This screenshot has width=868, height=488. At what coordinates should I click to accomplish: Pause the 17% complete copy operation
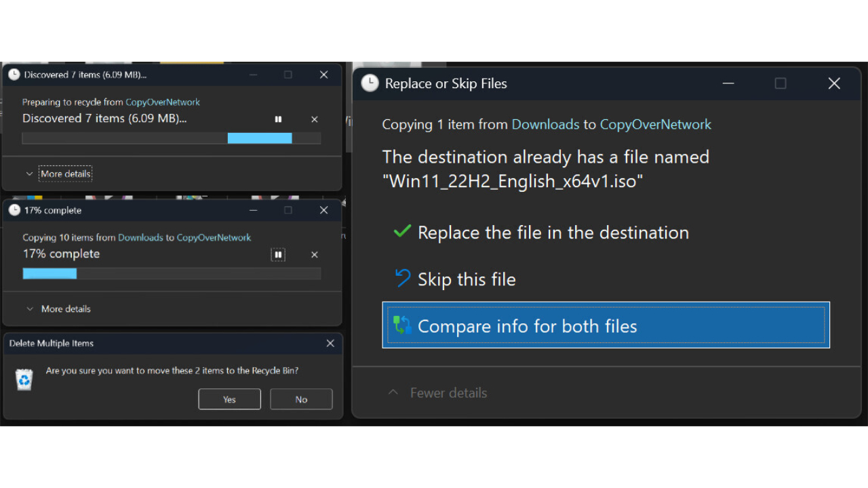tap(278, 255)
